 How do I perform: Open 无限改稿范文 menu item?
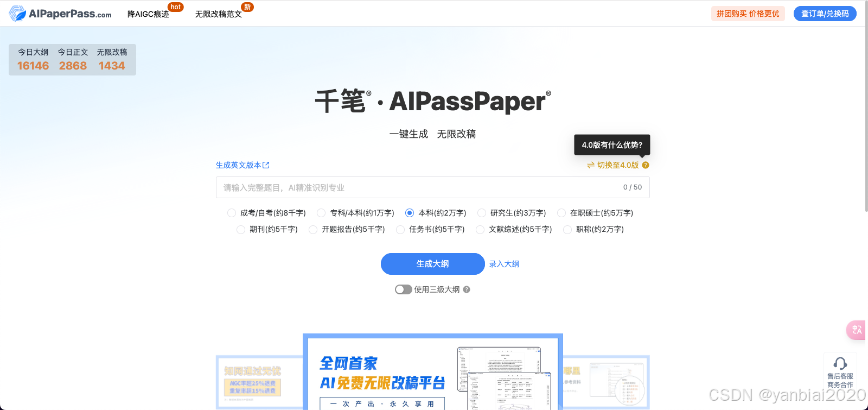[x=219, y=14]
